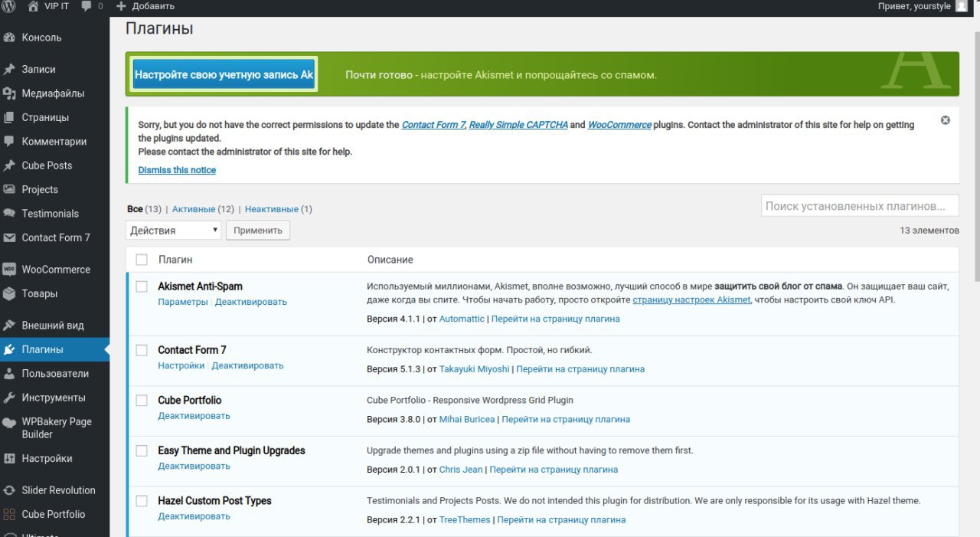
Task: Click Параметры under Akismet Anti-Spam
Action: click(183, 302)
